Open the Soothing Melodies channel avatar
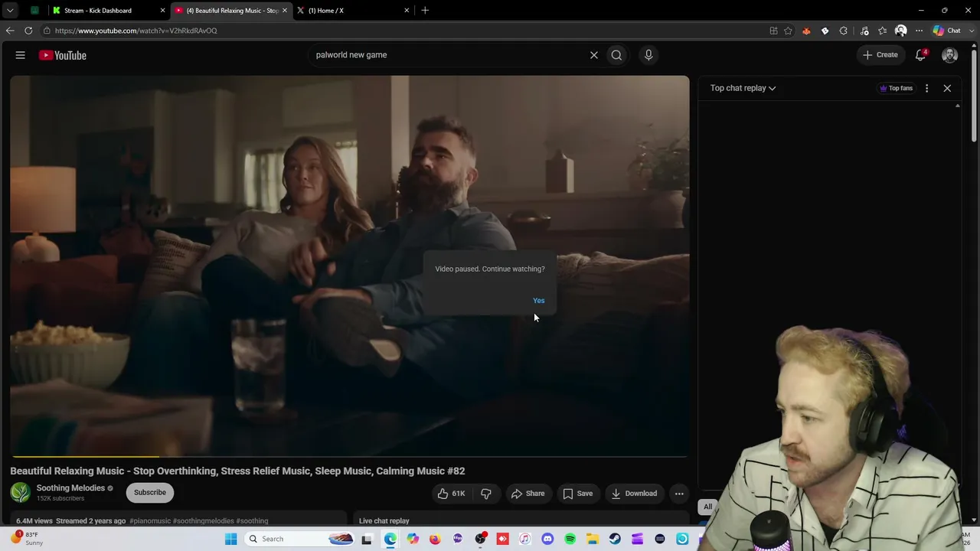980x551 pixels. click(x=21, y=493)
